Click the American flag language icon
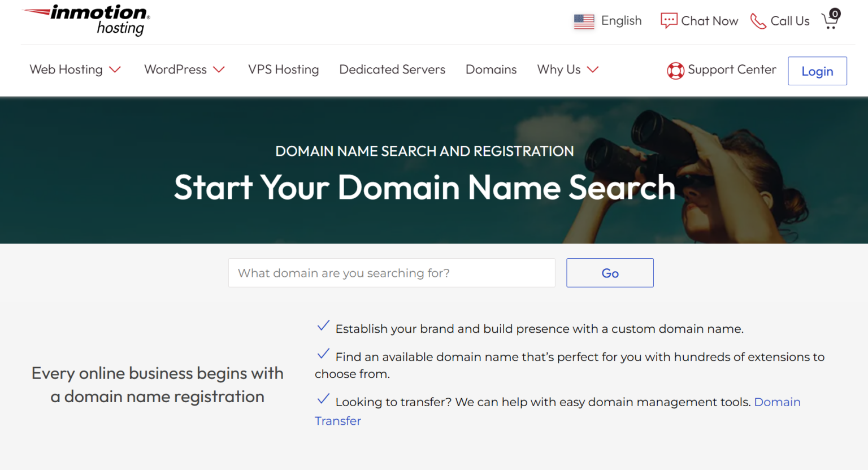 click(583, 20)
